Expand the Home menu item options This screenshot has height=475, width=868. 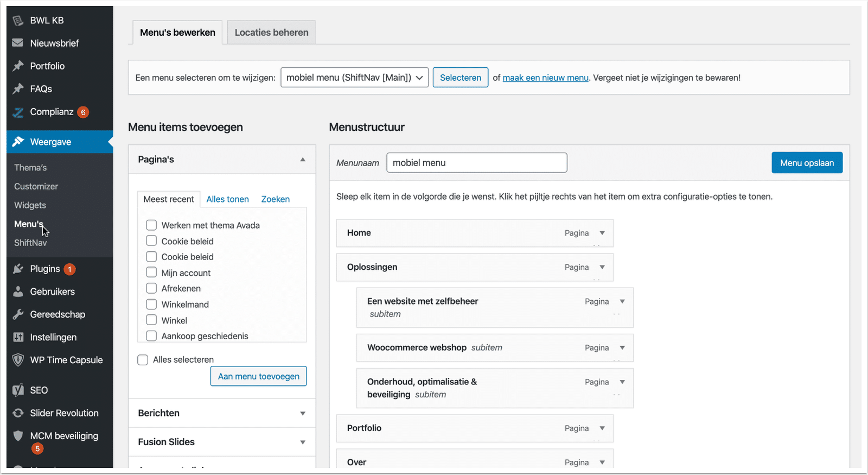(602, 233)
